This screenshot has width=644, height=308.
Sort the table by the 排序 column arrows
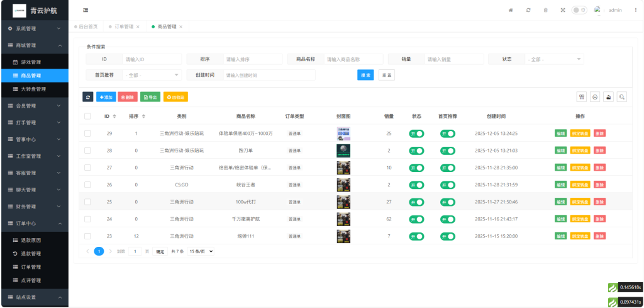click(x=143, y=117)
